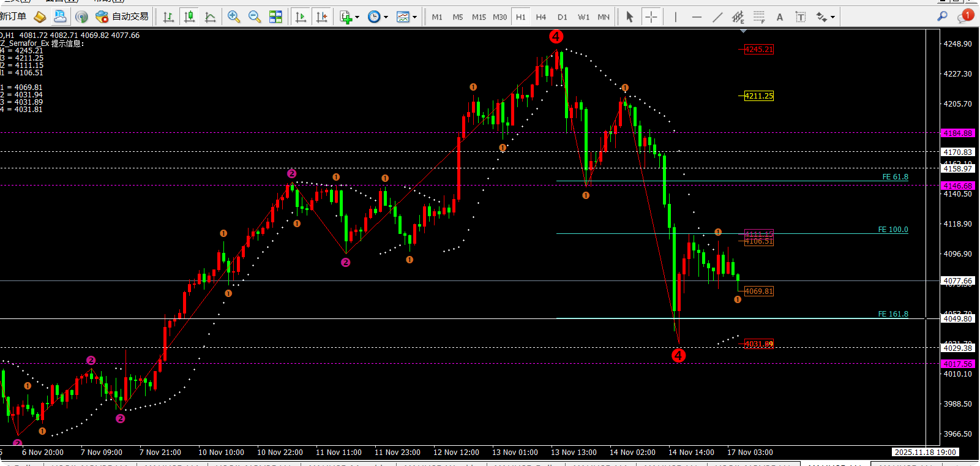This screenshot has width=980, height=466.
Task: Open a new order with 新订单
Action: click(13, 17)
